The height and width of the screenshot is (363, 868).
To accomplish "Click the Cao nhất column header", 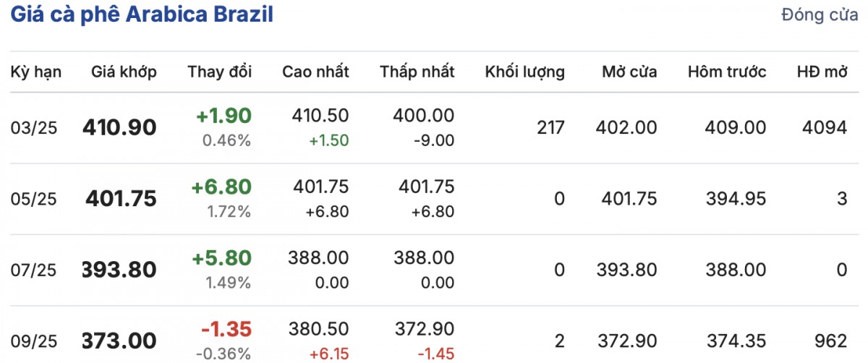I will 315,72.
